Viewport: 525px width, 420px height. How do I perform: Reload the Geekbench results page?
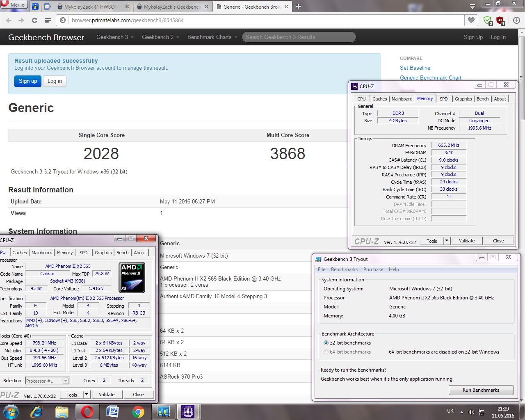pos(34,20)
